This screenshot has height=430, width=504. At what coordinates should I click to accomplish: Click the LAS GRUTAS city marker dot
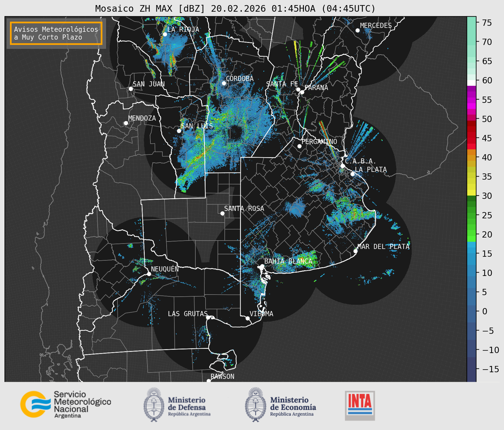208,318
